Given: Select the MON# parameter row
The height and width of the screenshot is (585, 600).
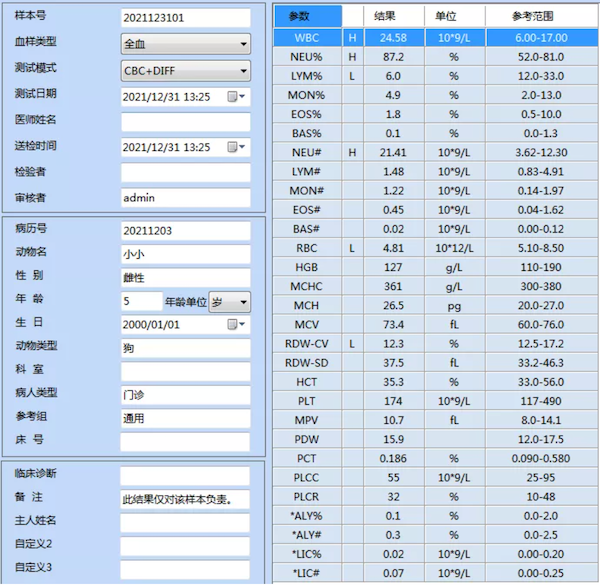Looking at the screenshot, I should pos(435,191).
